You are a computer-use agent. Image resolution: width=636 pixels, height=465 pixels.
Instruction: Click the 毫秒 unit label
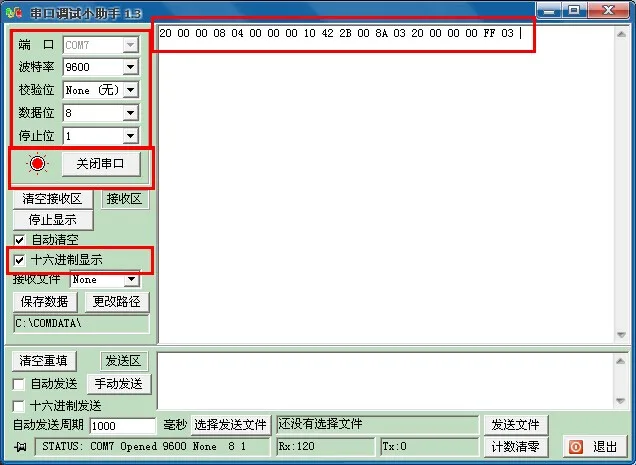[175, 425]
